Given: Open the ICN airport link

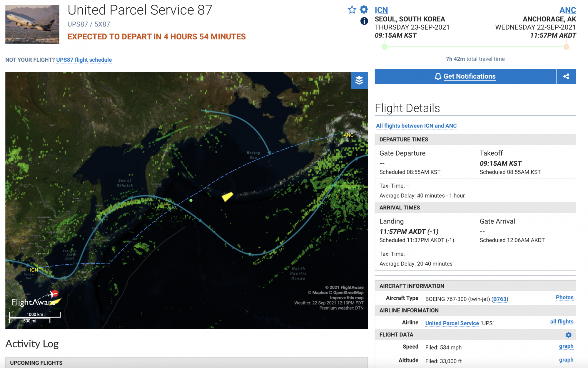Looking at the screenshot, I should (381, 10).
